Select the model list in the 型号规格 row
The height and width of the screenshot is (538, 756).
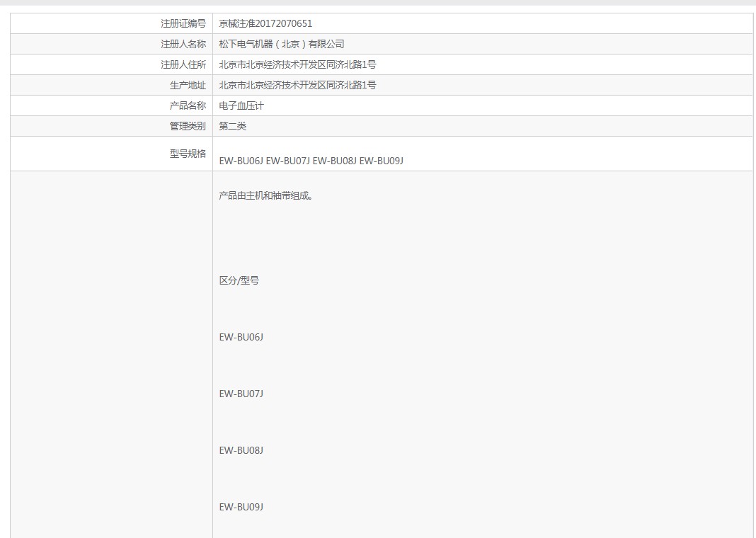tap(311, 161)
